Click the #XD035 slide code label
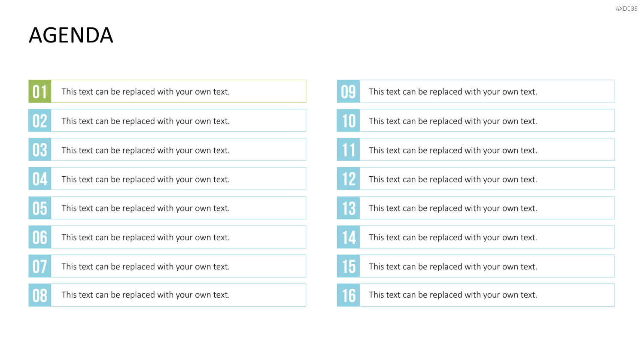This screenshot has height=362, width=644. [626, 9]
